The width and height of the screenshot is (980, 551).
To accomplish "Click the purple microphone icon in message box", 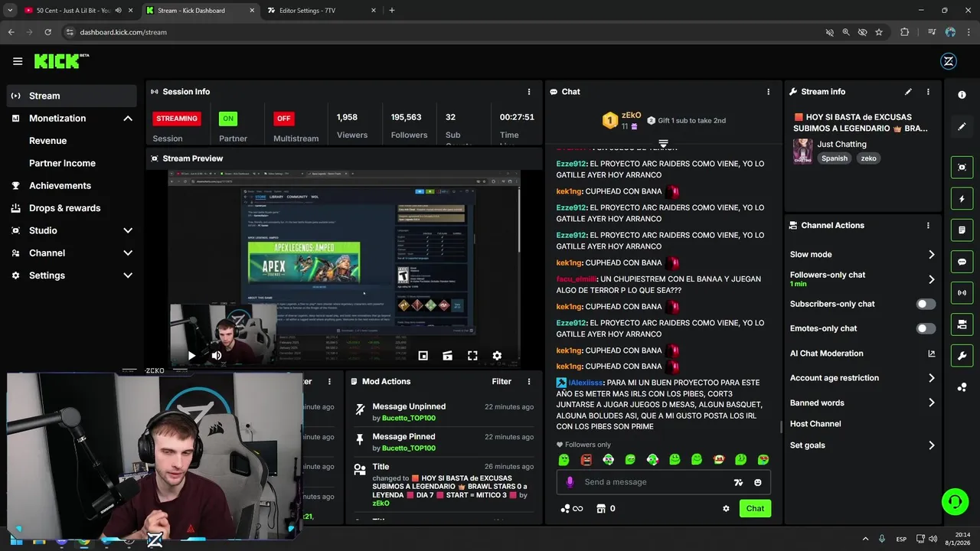I will (570, 482).
